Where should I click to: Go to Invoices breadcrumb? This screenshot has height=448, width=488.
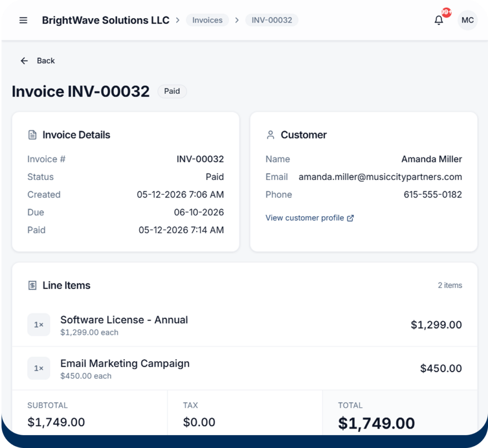pyautogui.click(x=207, y=20)
